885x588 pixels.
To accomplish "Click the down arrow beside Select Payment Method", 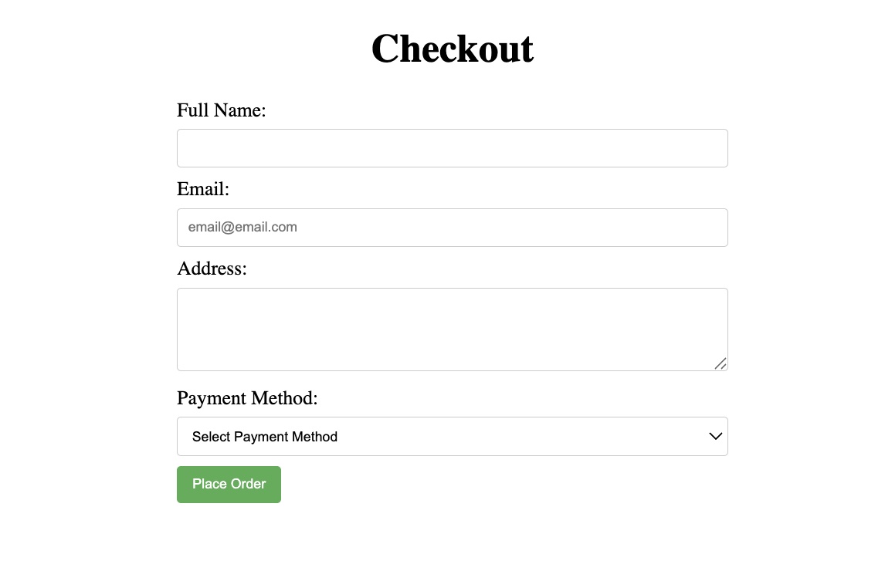I will pyautogui.click(x=715, y=437).
